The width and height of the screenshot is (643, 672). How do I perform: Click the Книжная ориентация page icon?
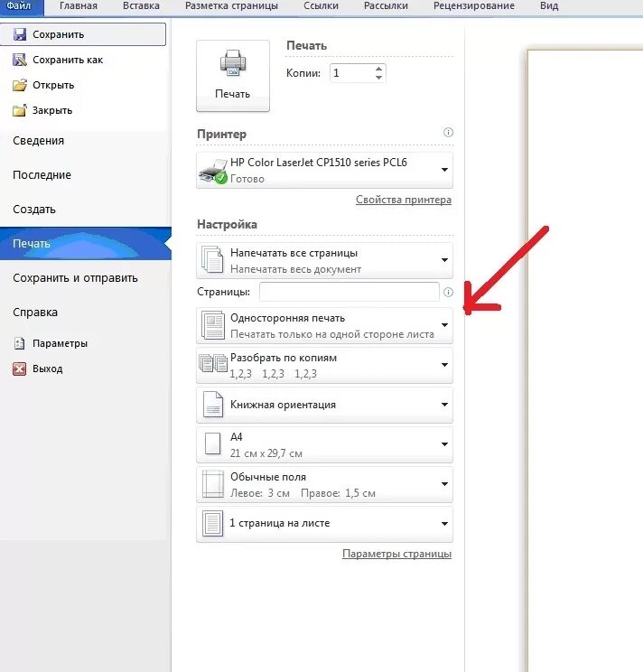coord(213,404)
